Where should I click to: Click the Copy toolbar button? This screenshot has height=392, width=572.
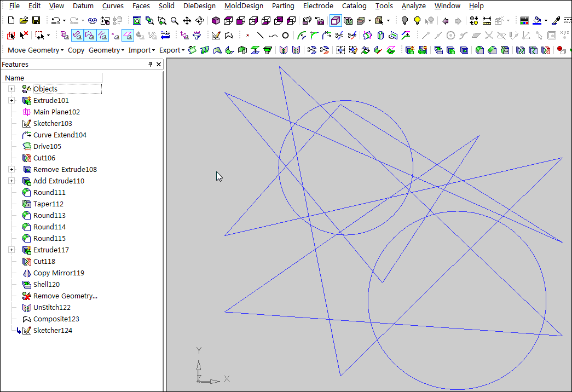click(x=76, y=50)
